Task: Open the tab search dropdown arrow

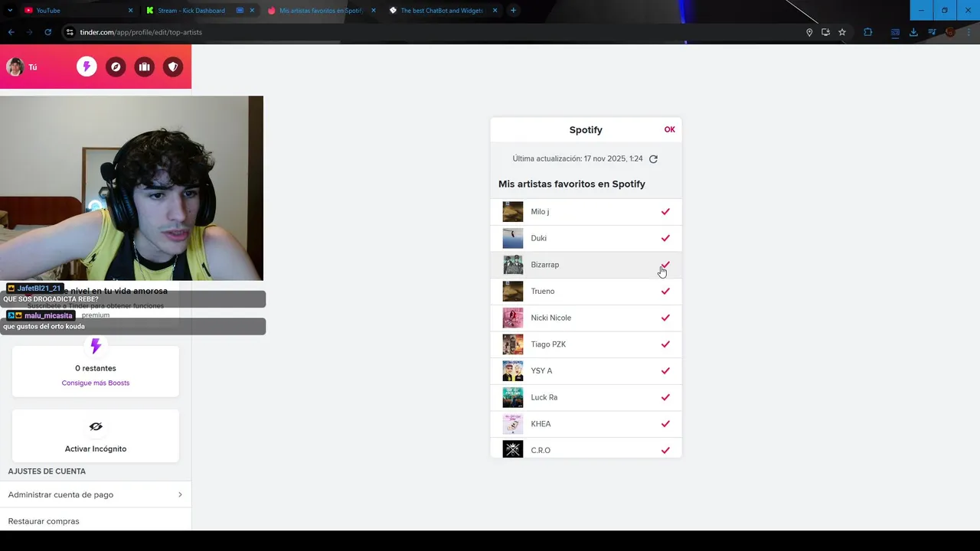Action: click(10, 11)
